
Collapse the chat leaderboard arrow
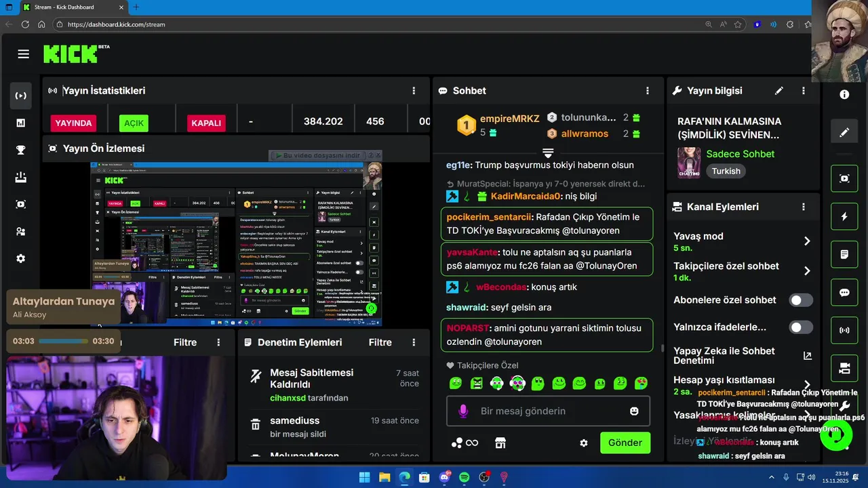pos(548,153)
